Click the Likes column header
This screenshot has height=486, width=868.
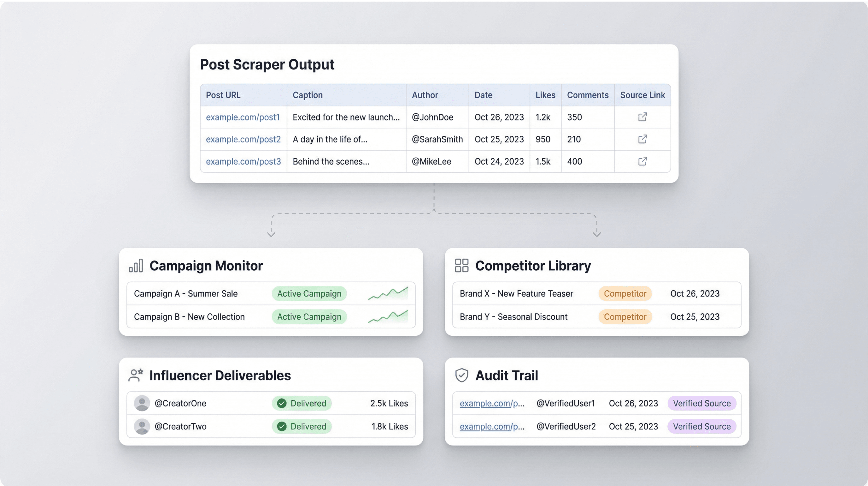tap(545, 95)
